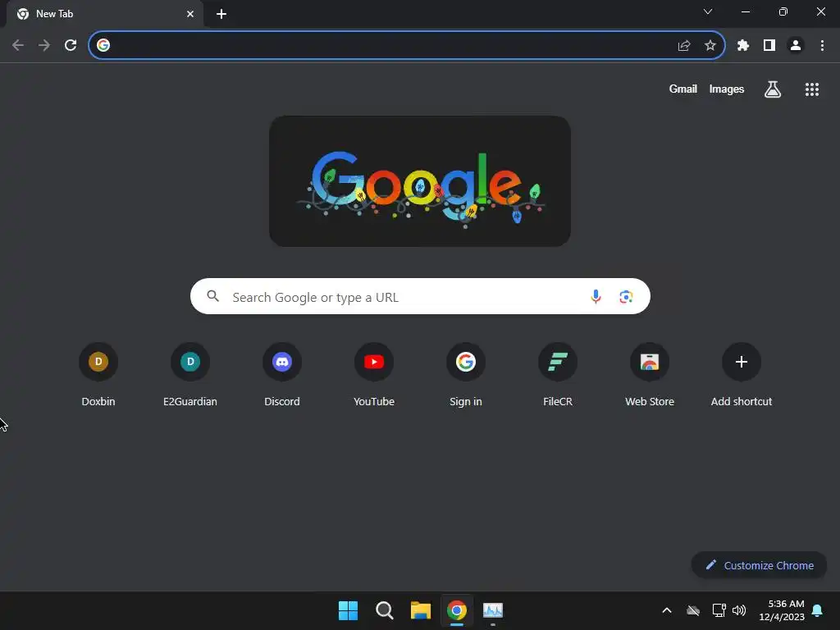Open the clock showing 5:36 AM
The image size is (840, 630).
click(782, 610)
